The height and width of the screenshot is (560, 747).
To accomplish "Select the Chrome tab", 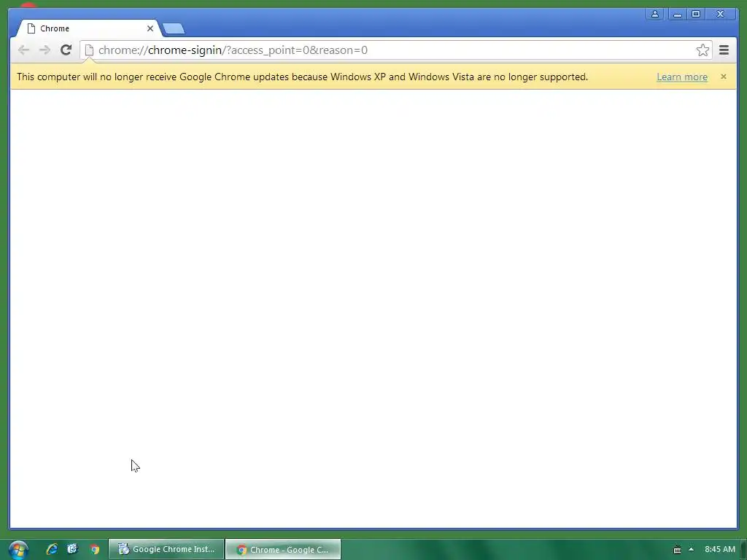I will coord(88,28).
